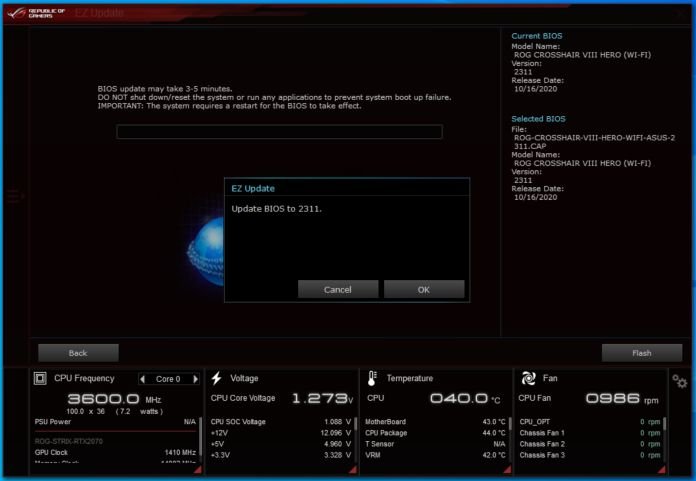Click the selected BIOS file name
This screenshot has height=481, width=696.
[594, 142]
